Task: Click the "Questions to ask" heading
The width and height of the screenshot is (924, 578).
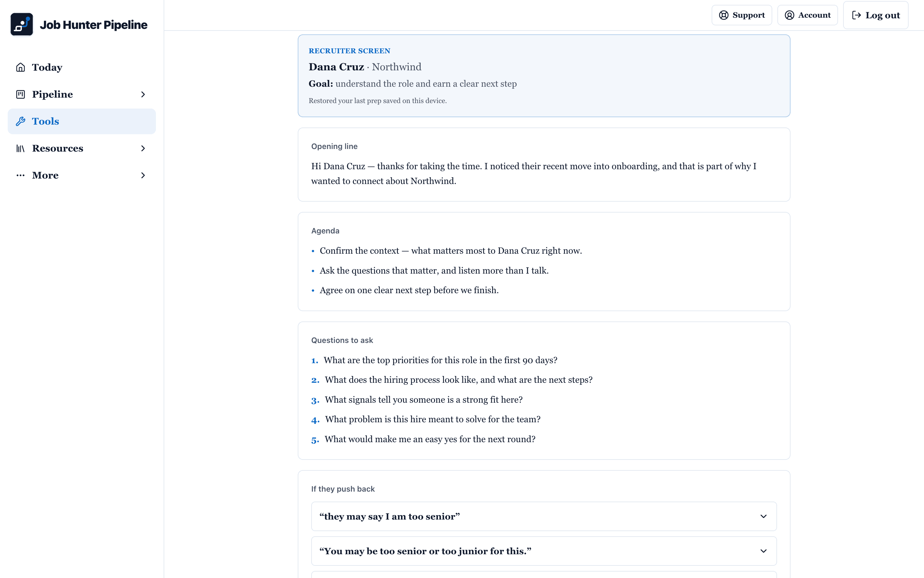Action: point(342,340)
